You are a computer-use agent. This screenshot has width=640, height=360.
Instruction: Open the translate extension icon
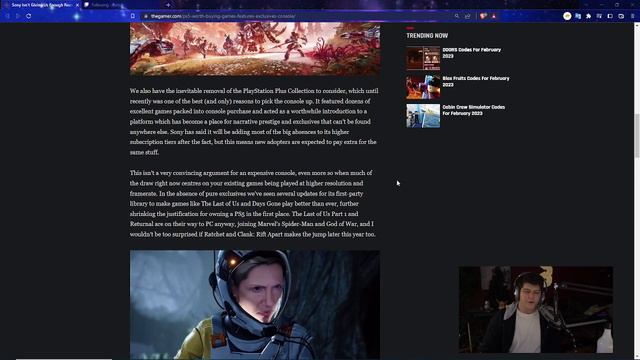click(x=578, y=16)
